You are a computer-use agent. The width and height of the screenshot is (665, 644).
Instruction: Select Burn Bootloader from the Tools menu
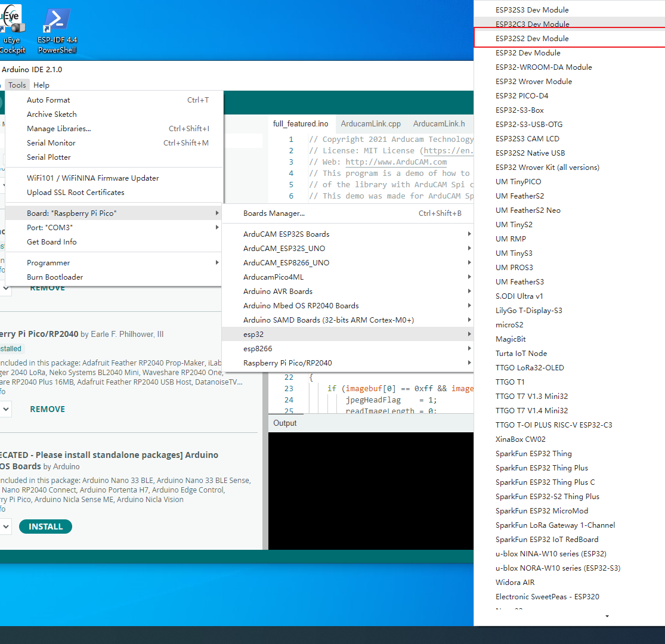tap(114, 277)
